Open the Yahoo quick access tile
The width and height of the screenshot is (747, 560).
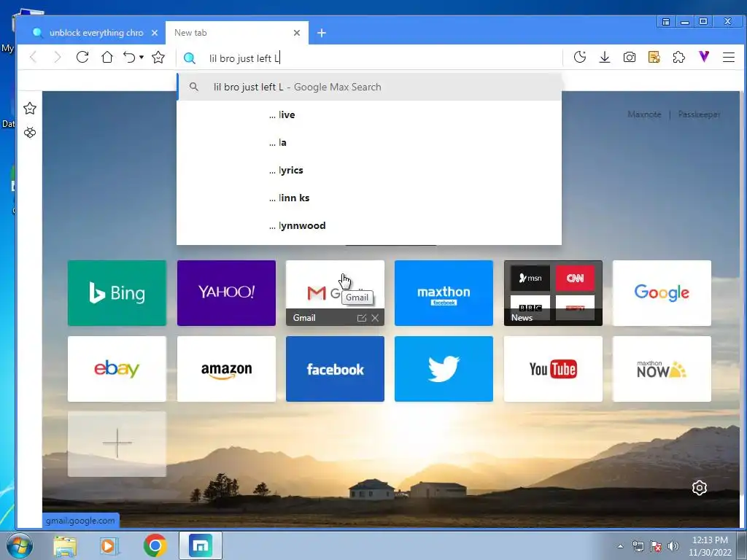pos(226,293)
